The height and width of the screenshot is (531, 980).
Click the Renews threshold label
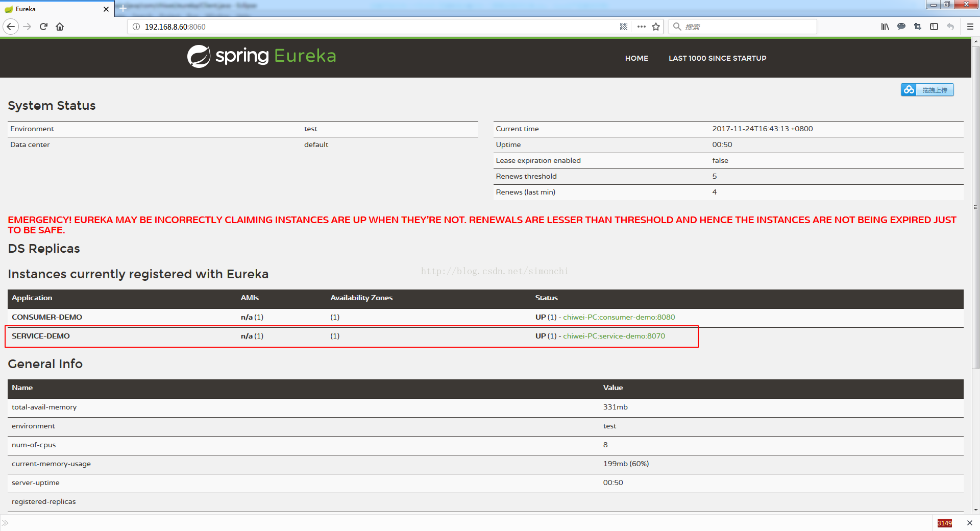click(x=526, y=176)
